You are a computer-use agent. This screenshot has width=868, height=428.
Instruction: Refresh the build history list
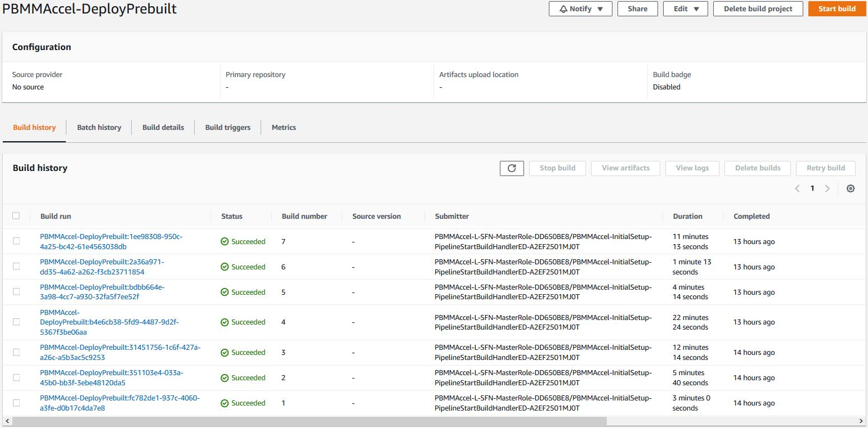pyautogui.click(x=512, y=168)
